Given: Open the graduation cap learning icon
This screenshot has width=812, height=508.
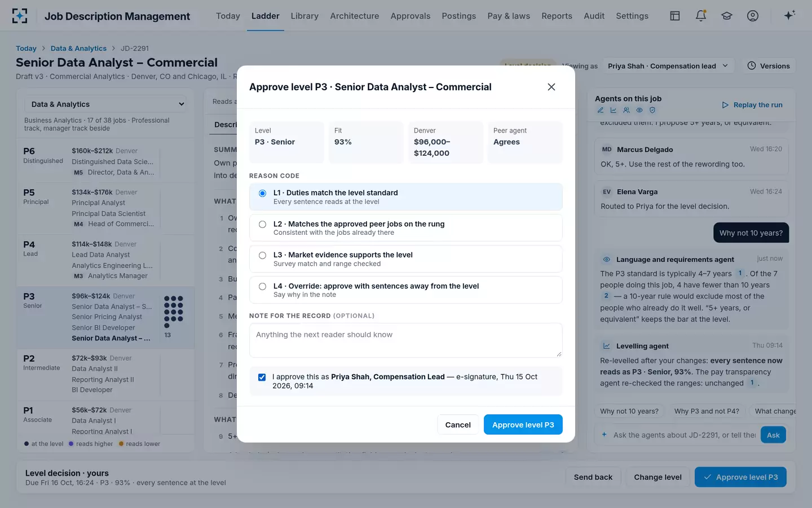Looking at the screenshot, I should [x=727, y=16].
